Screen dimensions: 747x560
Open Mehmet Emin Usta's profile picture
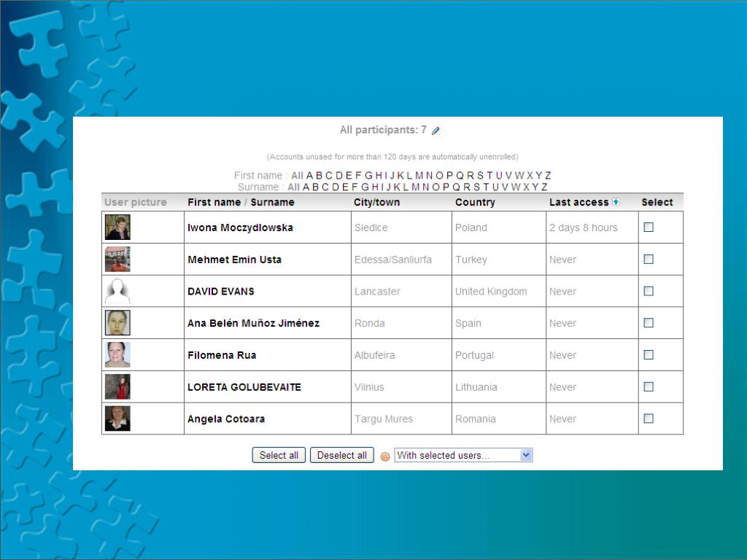[x=117, y=259]
